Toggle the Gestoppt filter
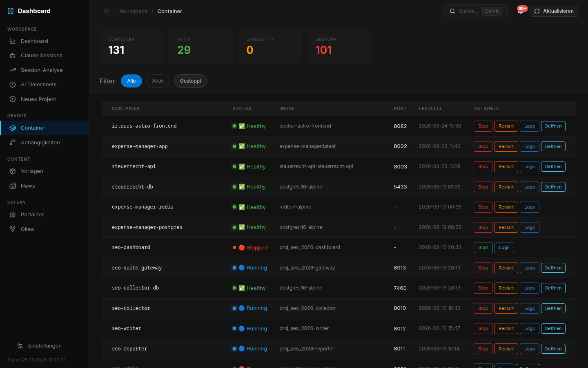Screen dimensions: 588x368 (x=190, y=81)
